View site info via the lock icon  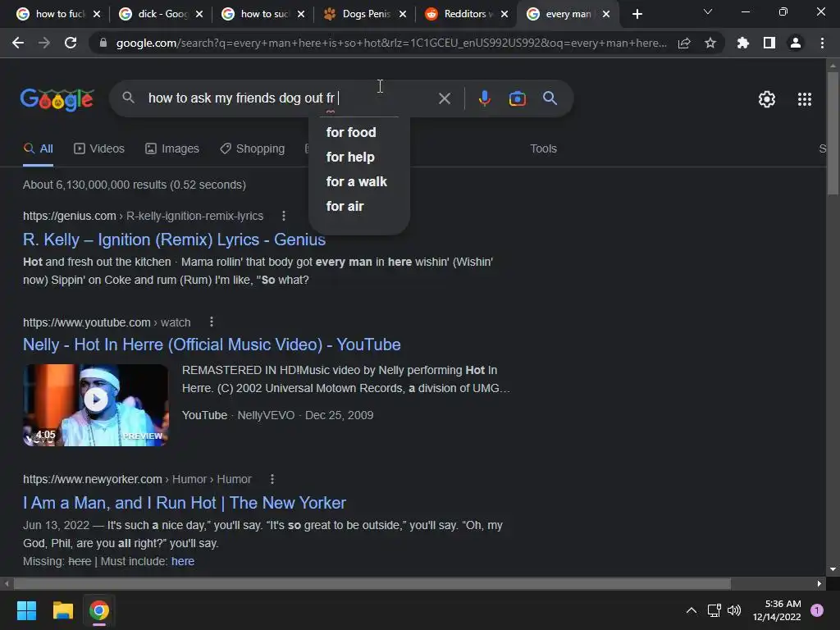[103, 43]
